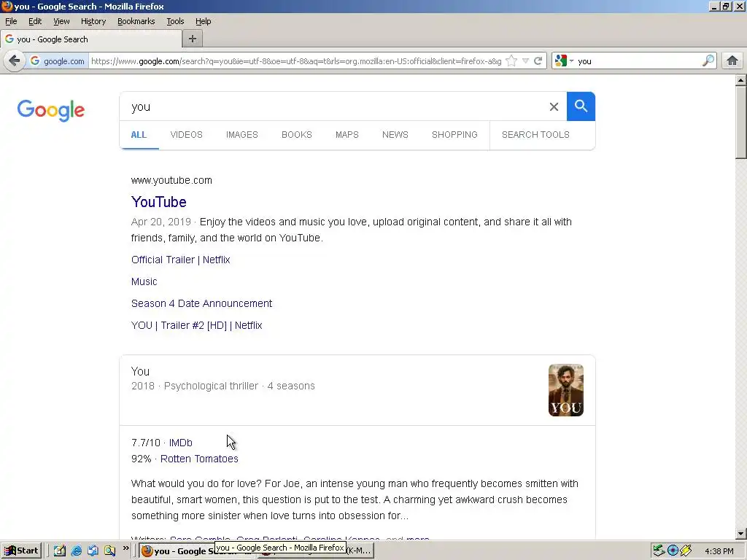Minimize the Firefox window
This screenshot has width=747, height=560.
[714, 6]
